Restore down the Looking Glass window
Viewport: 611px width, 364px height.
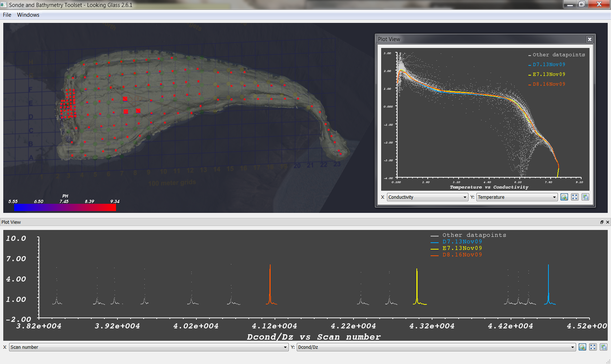(x=582, y=4)
